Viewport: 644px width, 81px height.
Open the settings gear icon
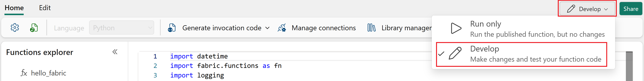[x=15, y=28]
